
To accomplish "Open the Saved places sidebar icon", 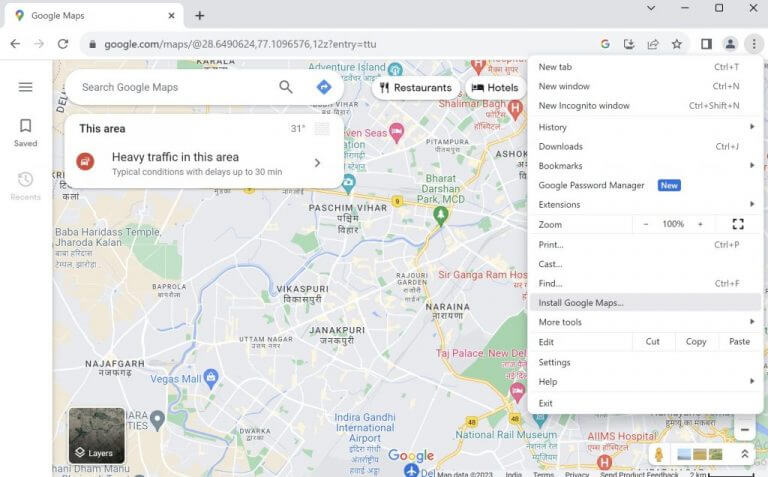I will click(x=25, y=132).
